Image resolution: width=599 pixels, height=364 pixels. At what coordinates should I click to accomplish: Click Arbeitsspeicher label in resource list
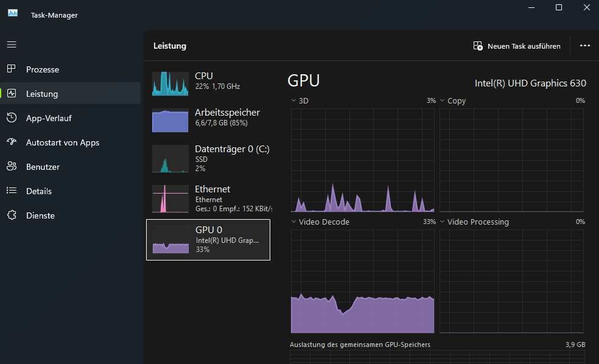point(227,112)
